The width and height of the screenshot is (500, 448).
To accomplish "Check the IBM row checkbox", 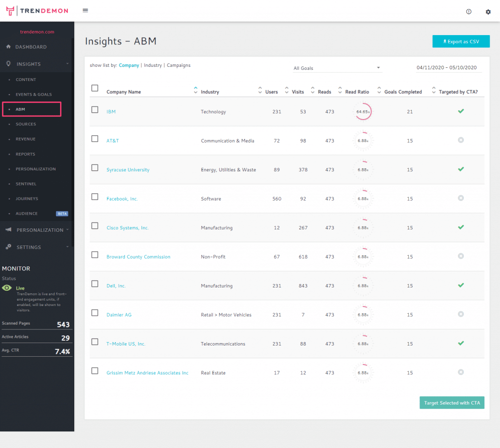I will [x=95, y=110].
